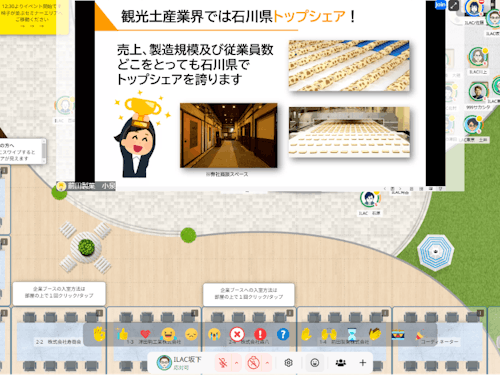Screen dimensions: 500x375
Task: Send the thumbs up reaction
Action: [122, 334]
